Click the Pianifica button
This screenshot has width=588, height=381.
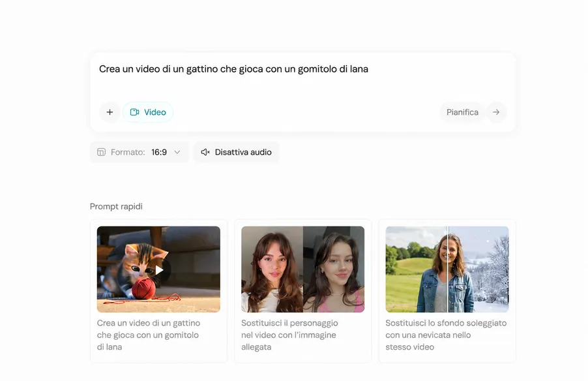pyautogui.click(x=462, y=112)
